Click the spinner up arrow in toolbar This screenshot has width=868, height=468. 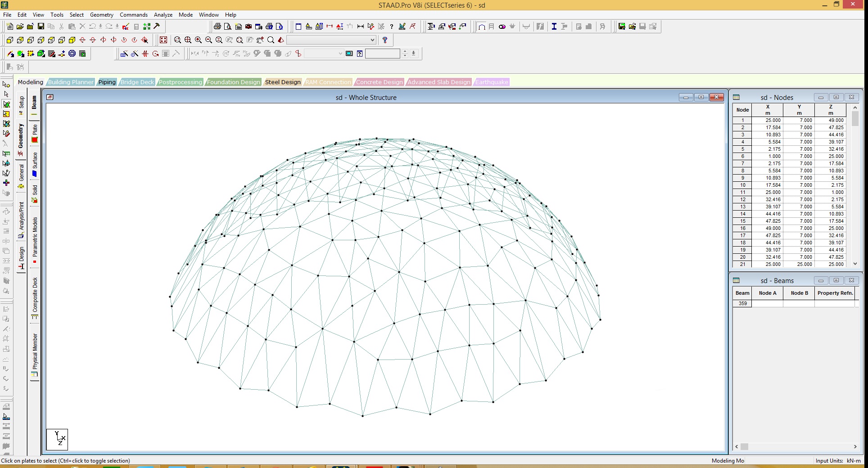point(405,51)
